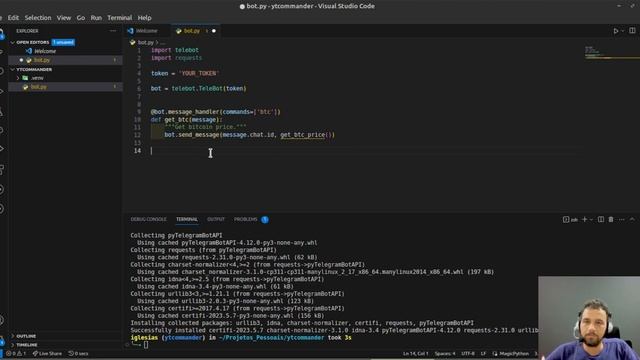This screenshot has width=640, height=360.
Task: Click 'YOUR_TOKEN' string on line 4
Action: [x=199, y=73]
